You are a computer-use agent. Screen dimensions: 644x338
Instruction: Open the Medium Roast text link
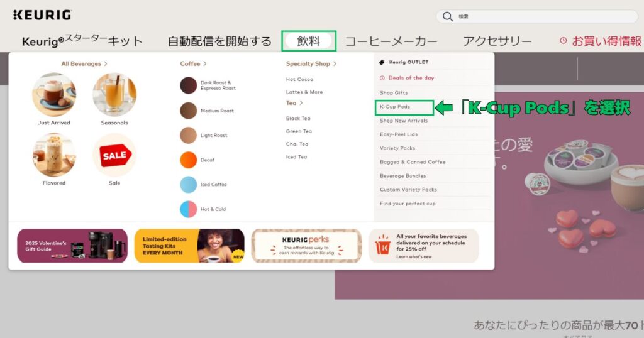click(x=217, y=111)
